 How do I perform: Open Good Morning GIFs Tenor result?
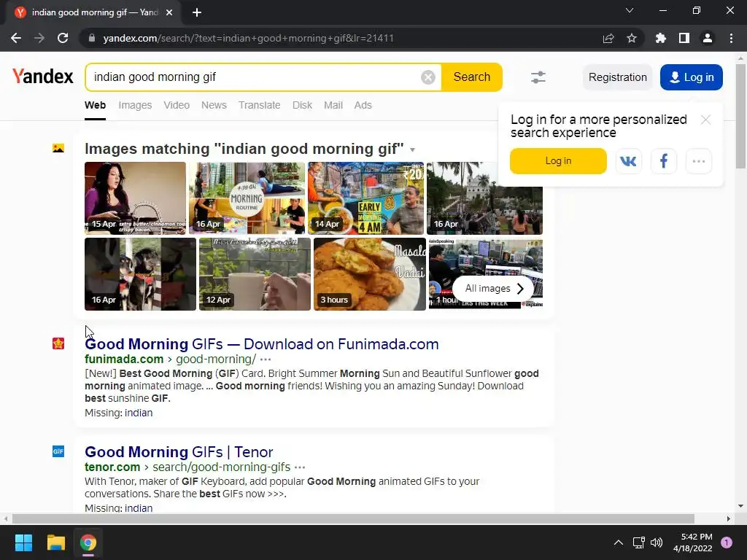click(x=179, y=451)
